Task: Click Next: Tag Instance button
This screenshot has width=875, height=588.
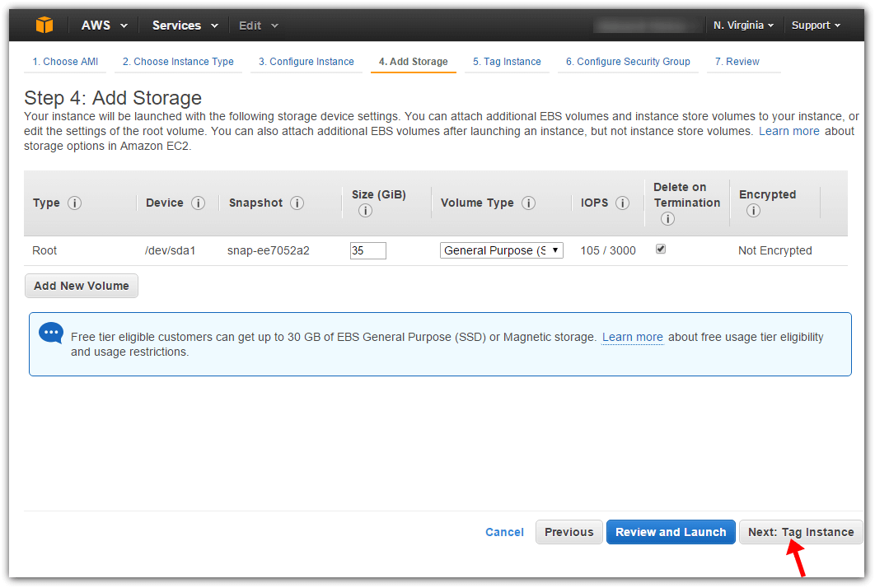Action: (801, 532)
